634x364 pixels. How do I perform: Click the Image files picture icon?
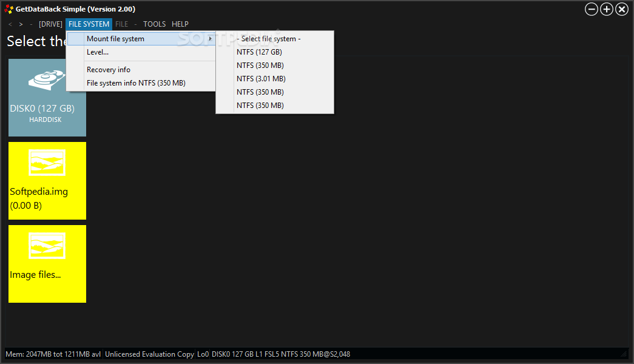47,246
